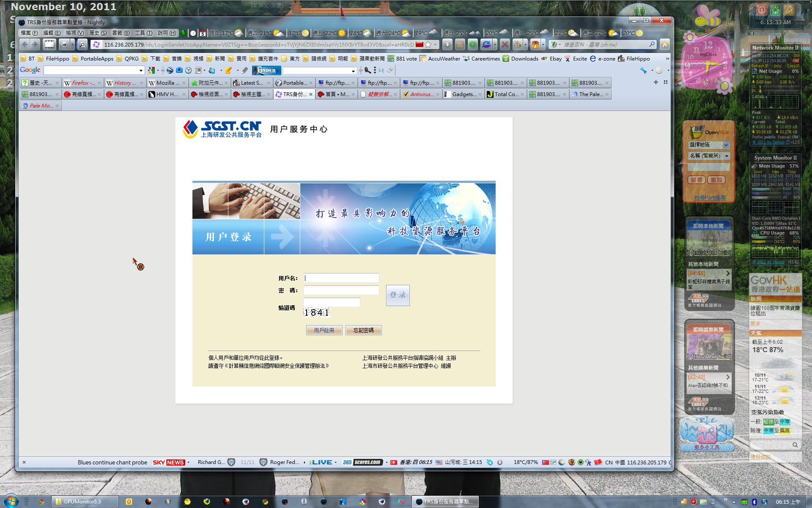The width and height of the screenshot is (812, 508).
Task: Open the OpenRice 選擇地區 dropdown
Action: click(x=726, y=145)
